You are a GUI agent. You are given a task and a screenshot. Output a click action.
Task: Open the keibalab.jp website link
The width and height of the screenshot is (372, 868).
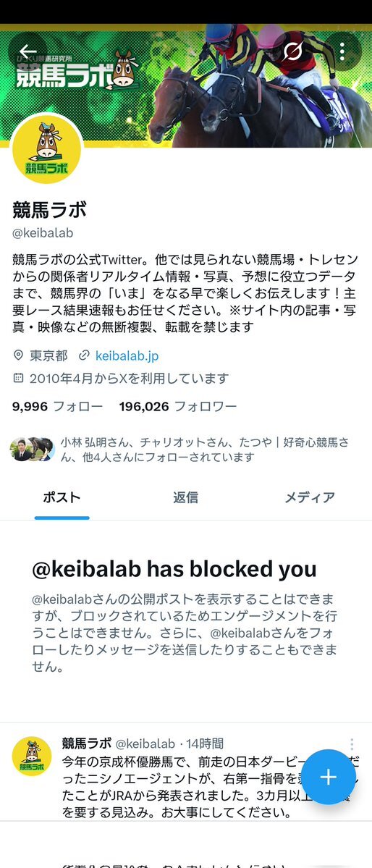tap(127, 355)
